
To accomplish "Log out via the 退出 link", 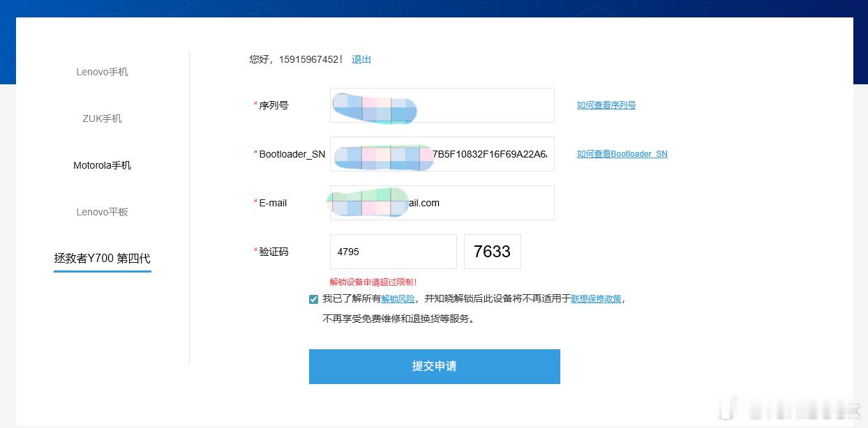I will pyautogui.click(x=361, y=59).
